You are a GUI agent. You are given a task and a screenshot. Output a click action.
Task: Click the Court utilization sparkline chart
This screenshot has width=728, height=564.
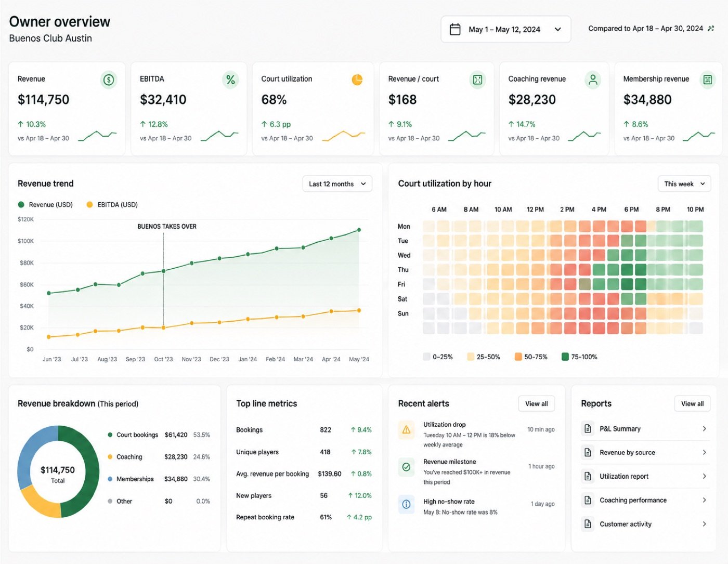344,136
